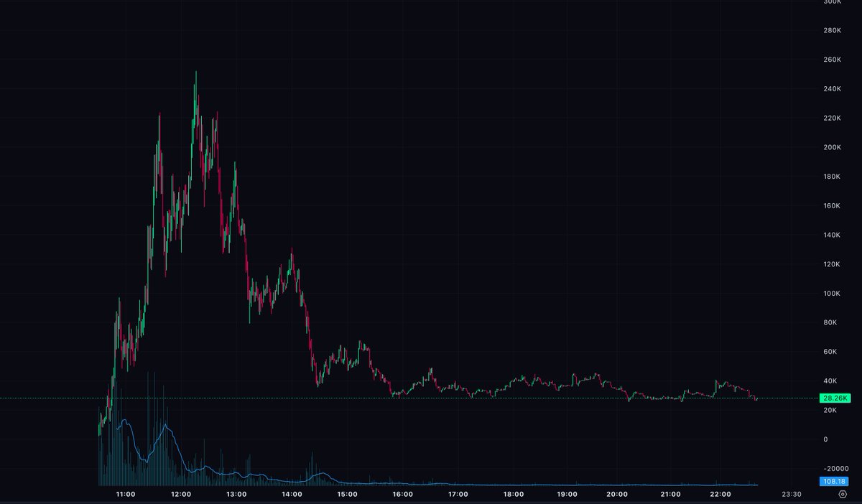862x504 pixels.
Task: Click the 140K price axis label
Action: (832, 235)
